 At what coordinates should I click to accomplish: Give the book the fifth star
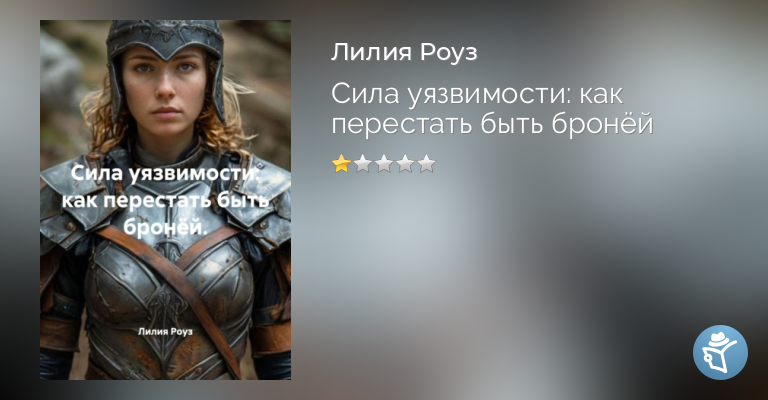(x=427, y=164)
